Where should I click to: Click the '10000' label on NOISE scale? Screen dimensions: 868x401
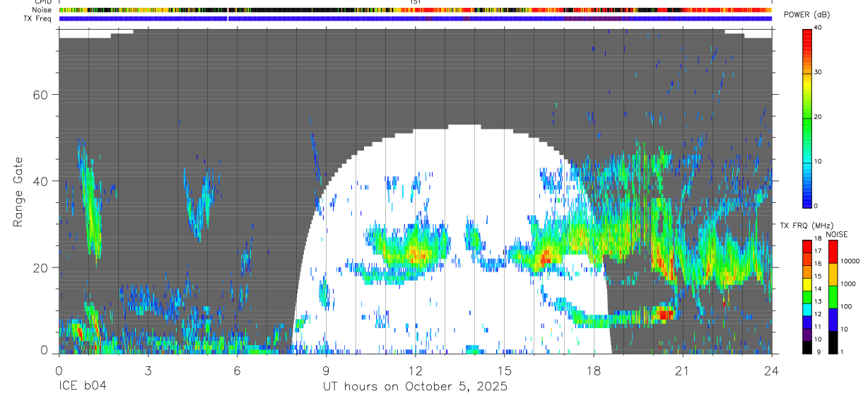coord(850,261)
